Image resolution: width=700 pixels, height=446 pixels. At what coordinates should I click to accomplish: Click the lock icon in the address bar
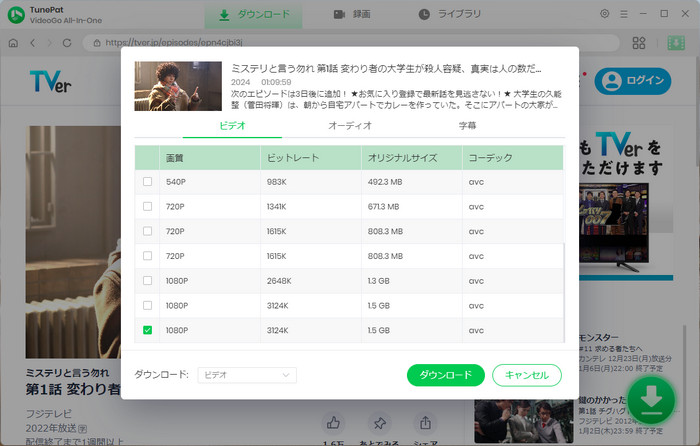click(x=96, y=43)
